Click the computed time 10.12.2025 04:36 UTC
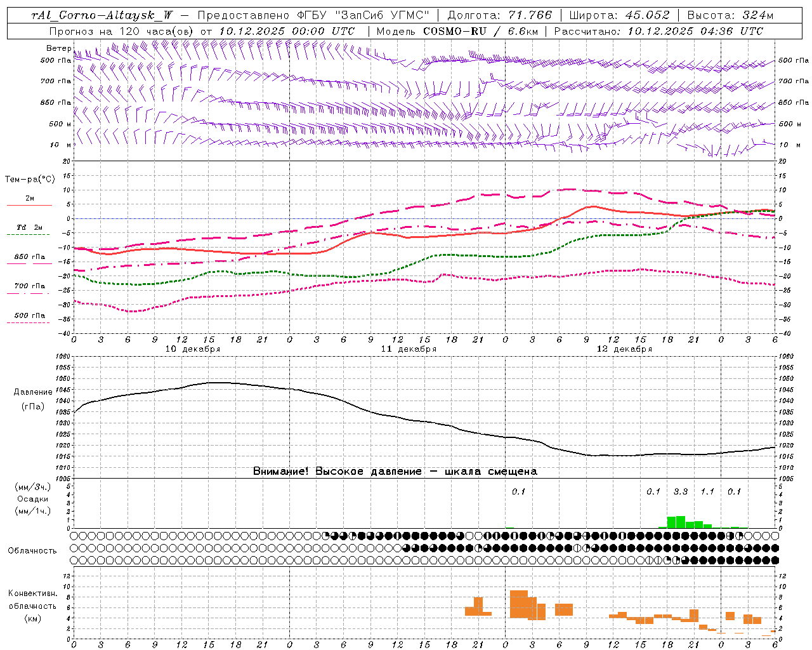Screen dimensions: 812x650 [x=696, y=31]
